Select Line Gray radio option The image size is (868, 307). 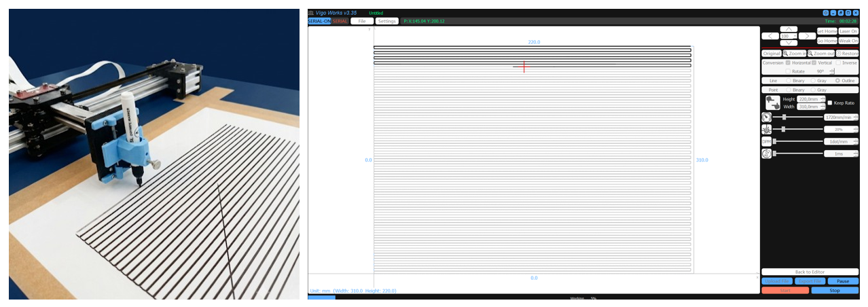point(813,80)
